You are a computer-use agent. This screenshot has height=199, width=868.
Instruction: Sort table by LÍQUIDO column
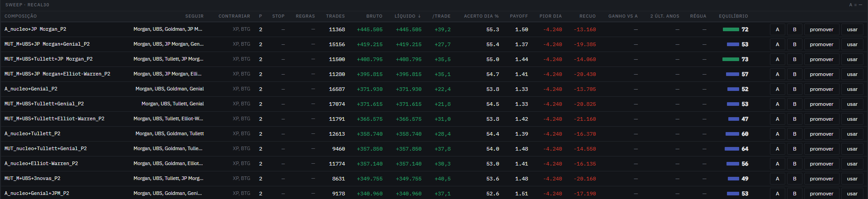point(407,16)
